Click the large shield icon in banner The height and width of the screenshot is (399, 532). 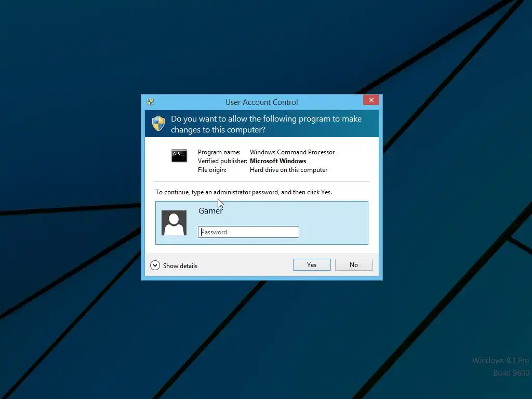coord(158,124)
